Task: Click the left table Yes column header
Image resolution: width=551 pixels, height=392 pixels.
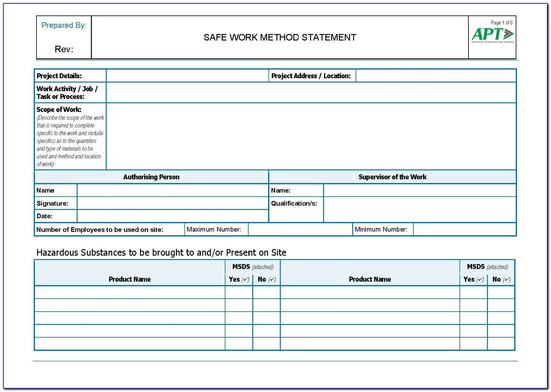Action: coord(239,279)
